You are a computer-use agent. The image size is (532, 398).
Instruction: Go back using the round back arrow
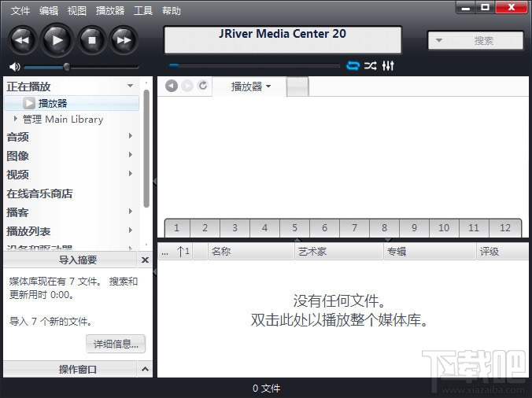point(172,86)
